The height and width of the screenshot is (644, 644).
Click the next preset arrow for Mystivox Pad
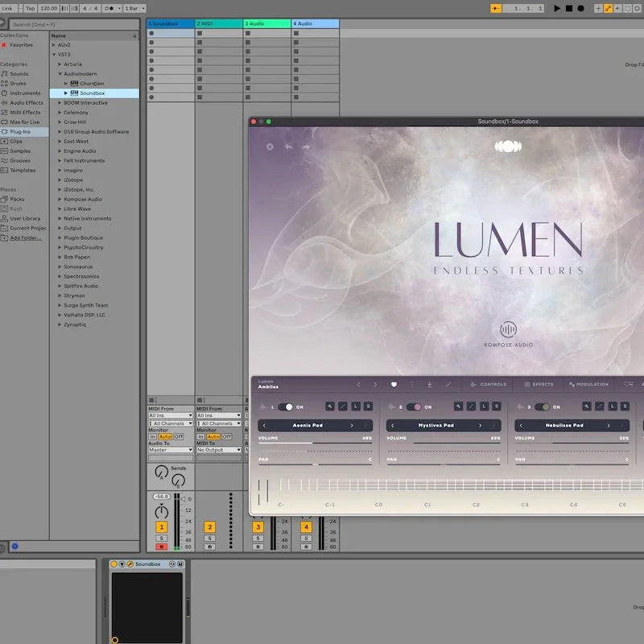point(479,425)
